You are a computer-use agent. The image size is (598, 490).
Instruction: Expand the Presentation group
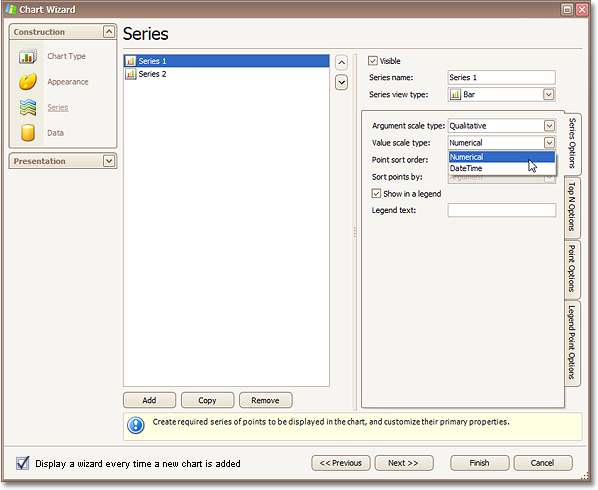109,161
